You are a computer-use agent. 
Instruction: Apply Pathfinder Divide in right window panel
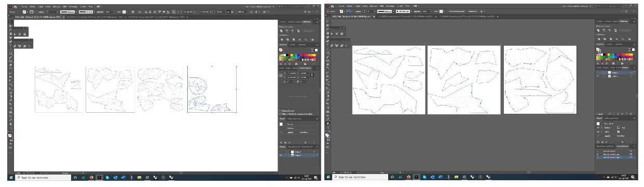(x=599, y=39)
